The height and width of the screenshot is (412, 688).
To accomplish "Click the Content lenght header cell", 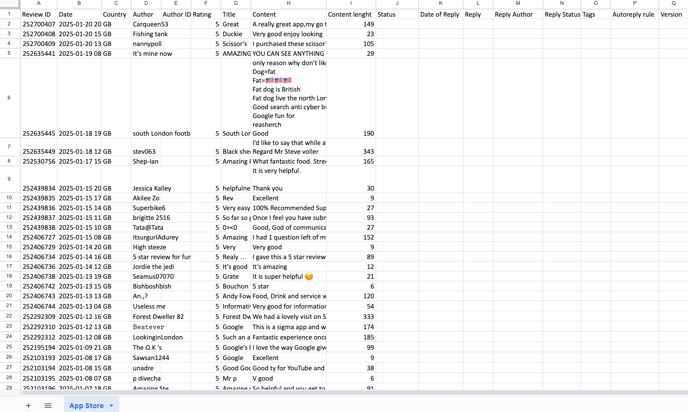I will pos(351,14).
